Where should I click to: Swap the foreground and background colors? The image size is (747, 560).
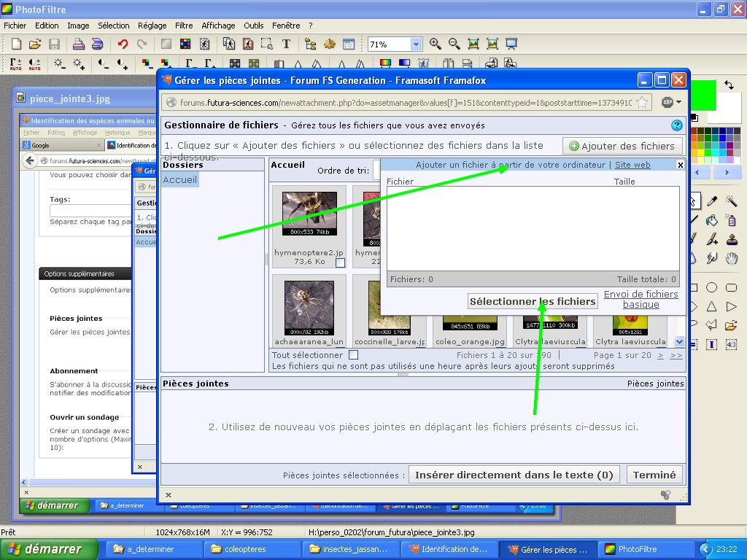[x=729, y=85]
